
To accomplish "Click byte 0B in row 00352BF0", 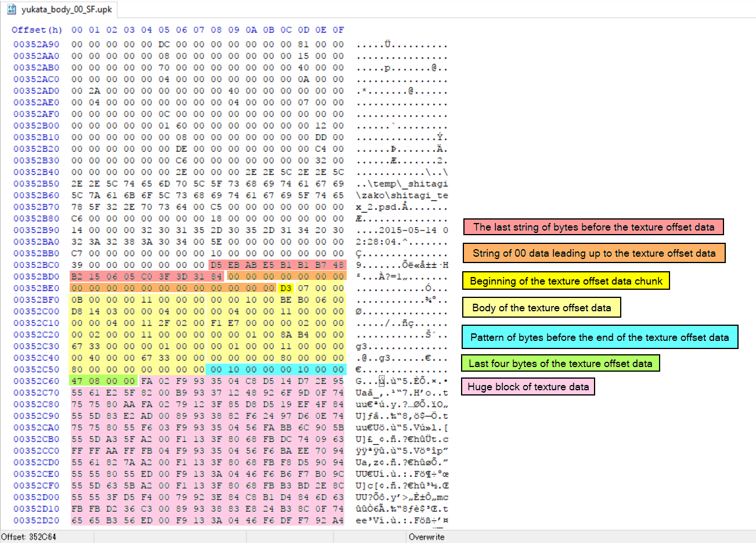I will pyautogui.click(x=77, y=300).
